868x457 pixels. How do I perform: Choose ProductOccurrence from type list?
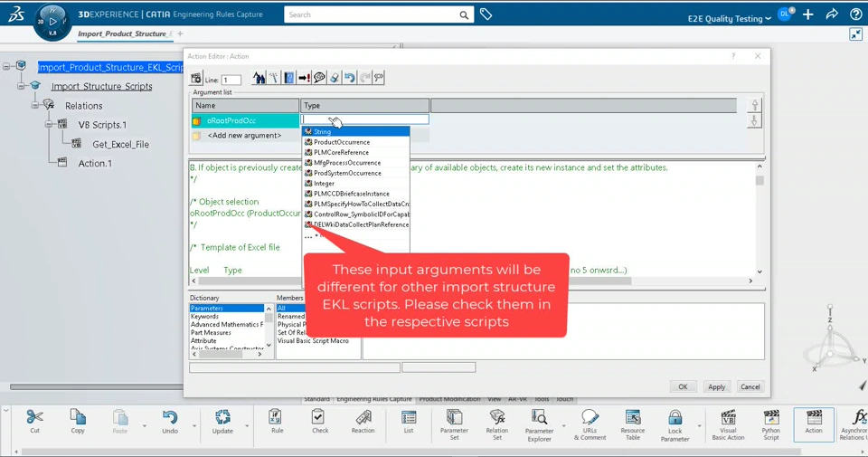pyautogui.click(x=356, y=142)
